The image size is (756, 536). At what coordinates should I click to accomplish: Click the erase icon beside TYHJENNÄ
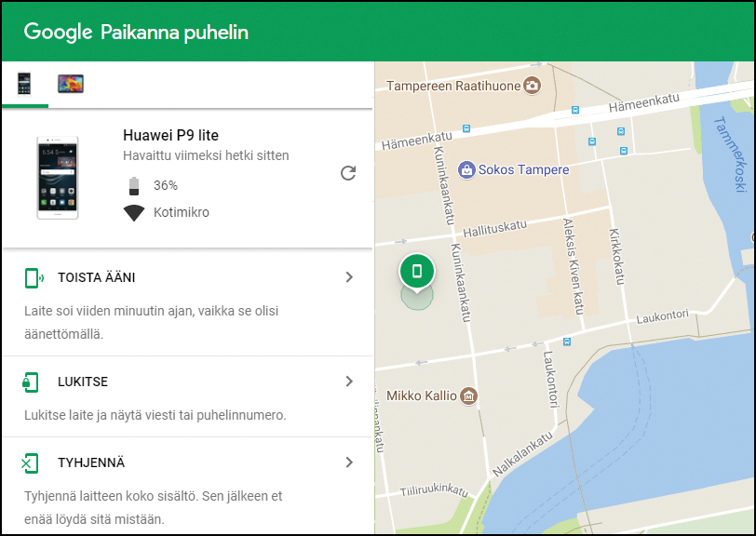pos(29,462)
